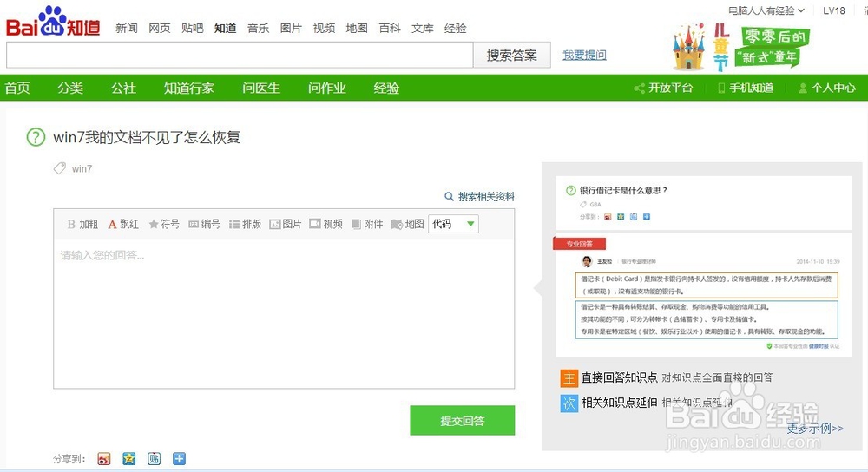The image size is (868, 472).
Task: Click 更多示例>> link
Action: coord(815,429)
